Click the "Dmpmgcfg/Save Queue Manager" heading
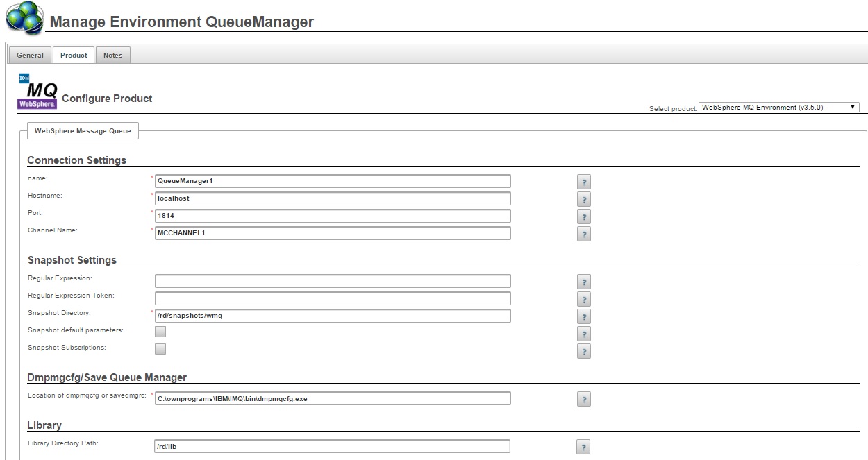The image size is (868, 460). pos(107,377)
